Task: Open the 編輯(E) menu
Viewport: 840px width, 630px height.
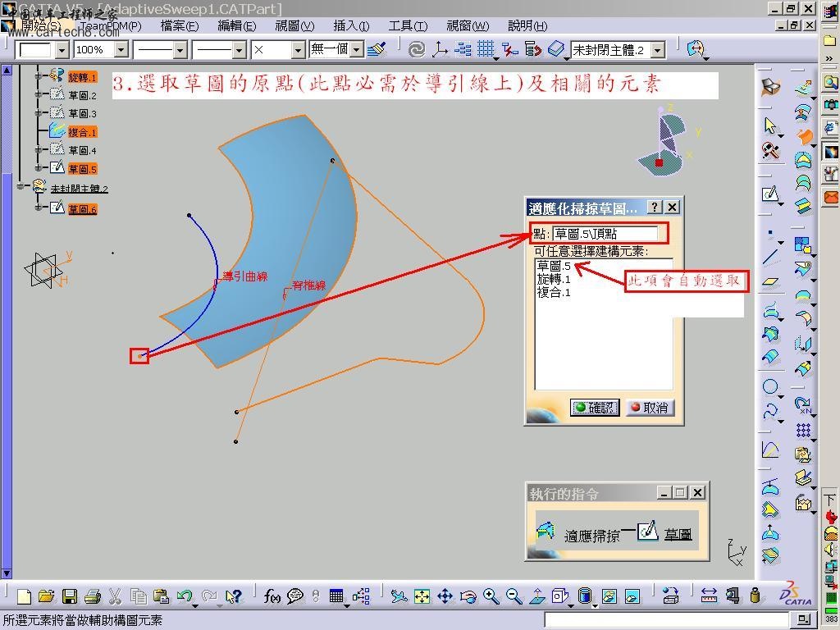Action: (237, 25)
